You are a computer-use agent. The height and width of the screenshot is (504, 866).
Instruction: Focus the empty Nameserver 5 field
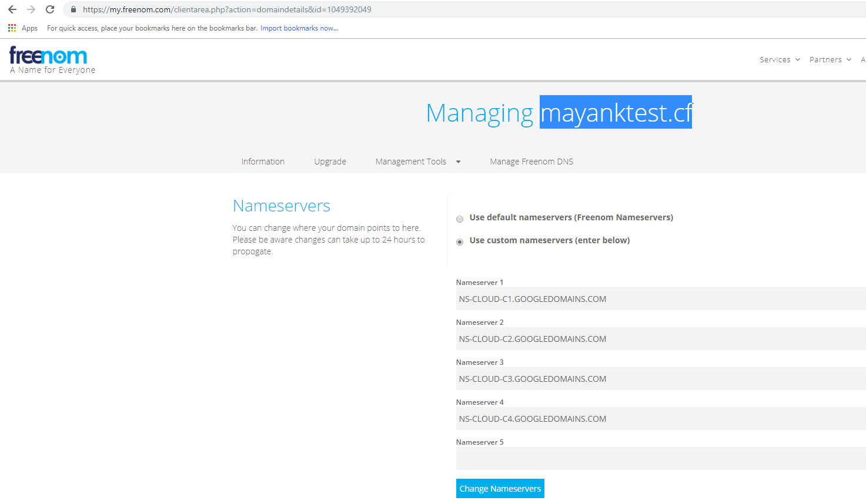coord(658,459)
